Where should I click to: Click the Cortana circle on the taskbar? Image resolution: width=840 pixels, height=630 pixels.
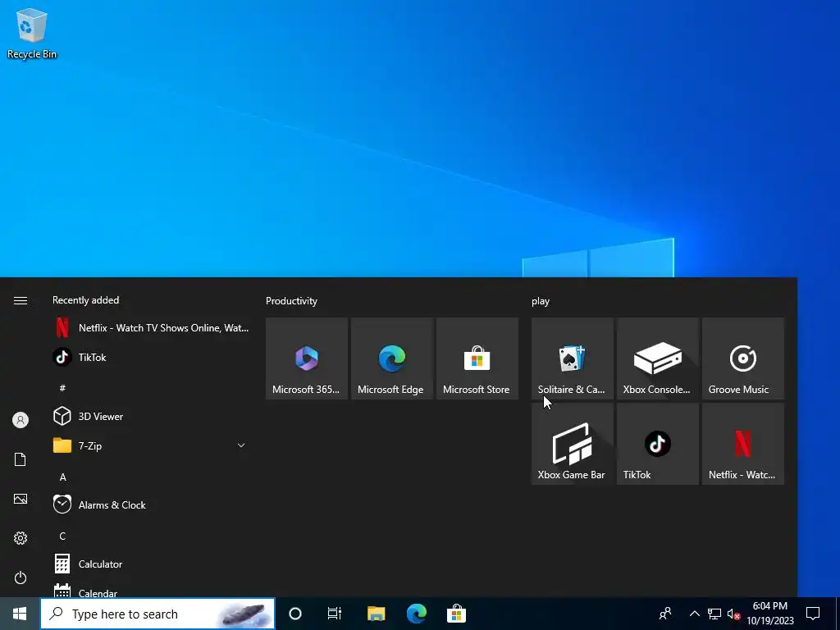295,614
